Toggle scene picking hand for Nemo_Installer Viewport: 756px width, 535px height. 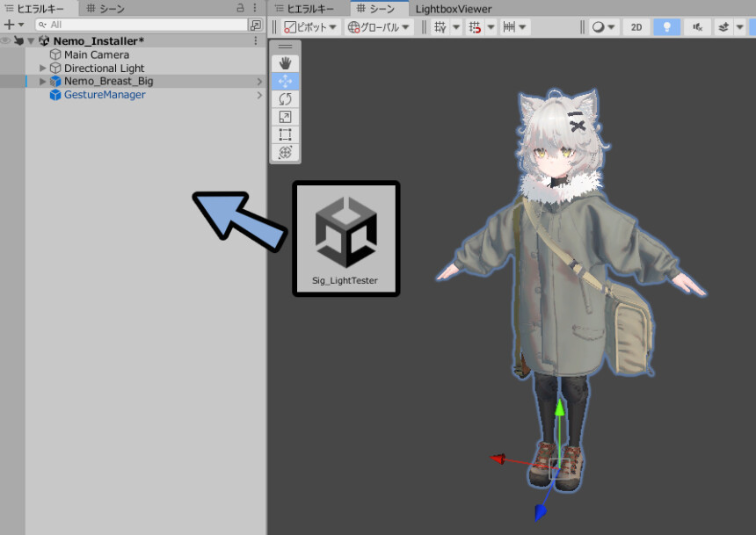point(18,41)
